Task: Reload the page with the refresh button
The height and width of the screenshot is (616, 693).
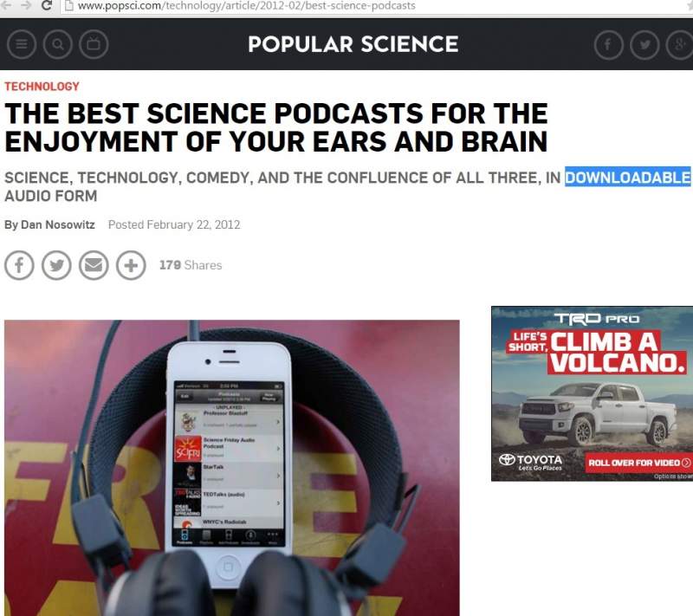Action: point(47,6)
